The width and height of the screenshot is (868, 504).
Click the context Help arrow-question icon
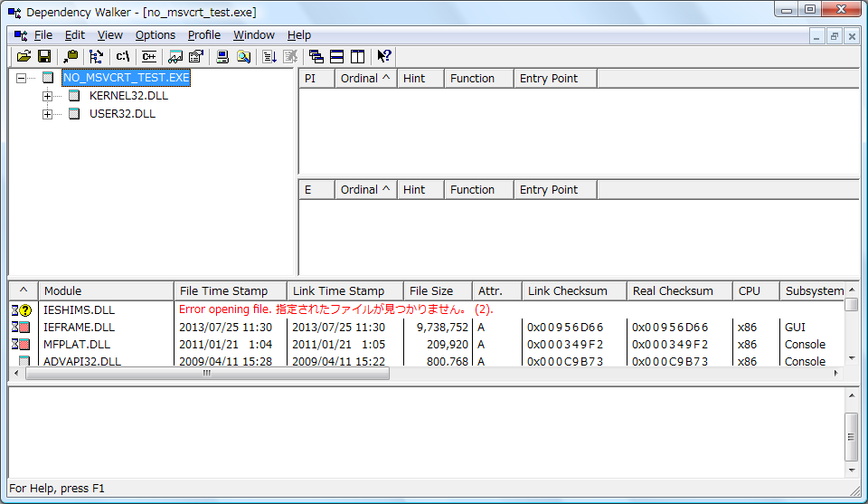pos(383,56)
